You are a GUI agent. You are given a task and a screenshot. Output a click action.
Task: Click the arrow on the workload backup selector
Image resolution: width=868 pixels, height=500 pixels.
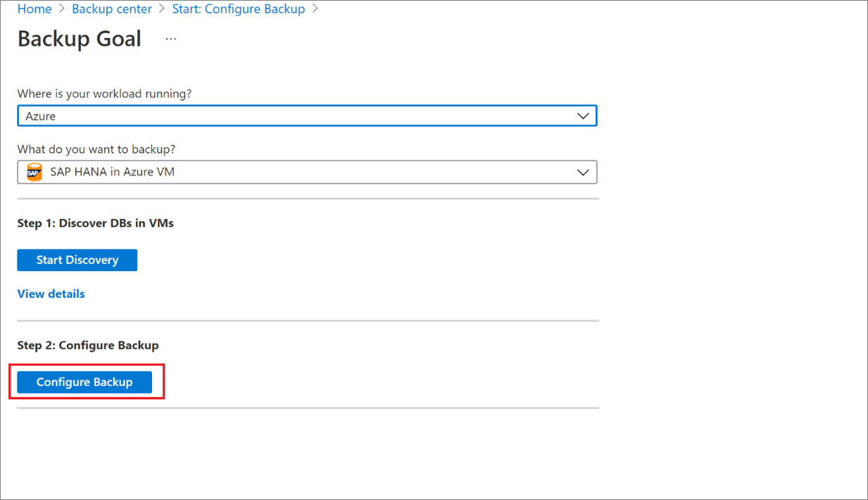coord(583,172)
